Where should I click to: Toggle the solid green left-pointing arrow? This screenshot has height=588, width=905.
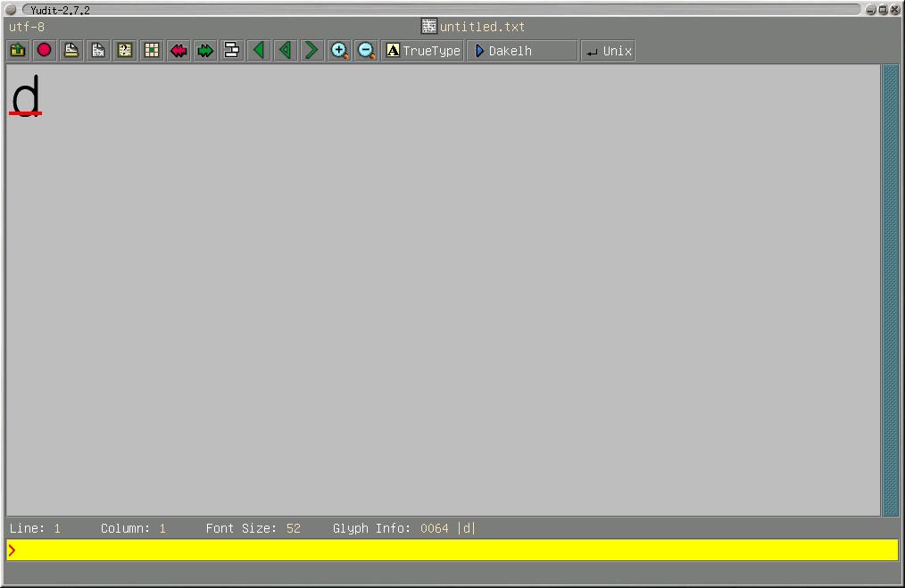tap(259, 51)
